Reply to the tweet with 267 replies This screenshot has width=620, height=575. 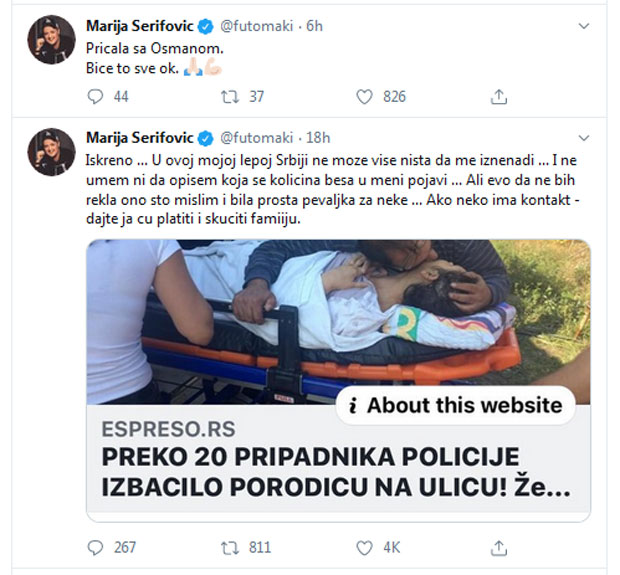(96, 547)
